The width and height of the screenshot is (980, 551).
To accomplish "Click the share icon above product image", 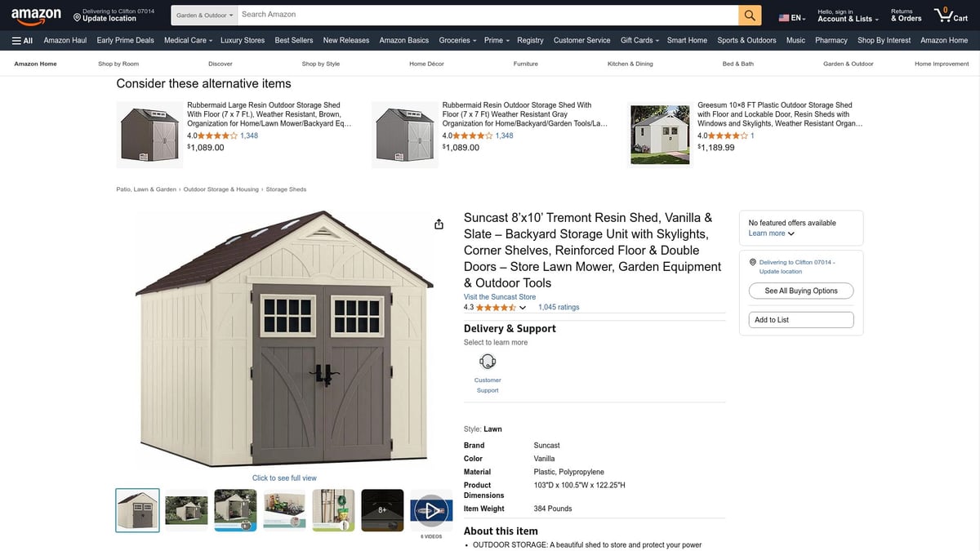I will pos(439,224).
